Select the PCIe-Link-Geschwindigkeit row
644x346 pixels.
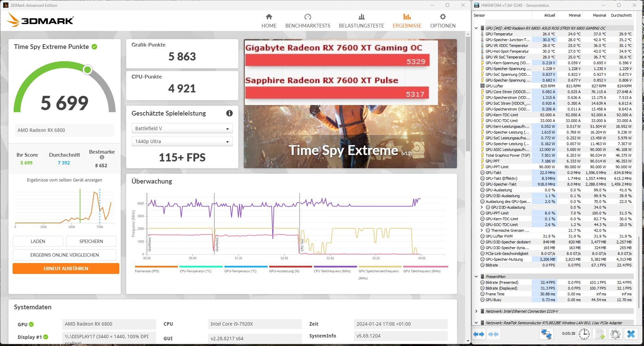[556, 254]
